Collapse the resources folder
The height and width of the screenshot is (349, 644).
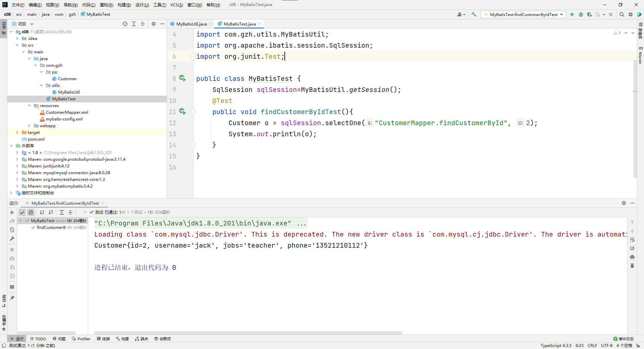point(29,105)
